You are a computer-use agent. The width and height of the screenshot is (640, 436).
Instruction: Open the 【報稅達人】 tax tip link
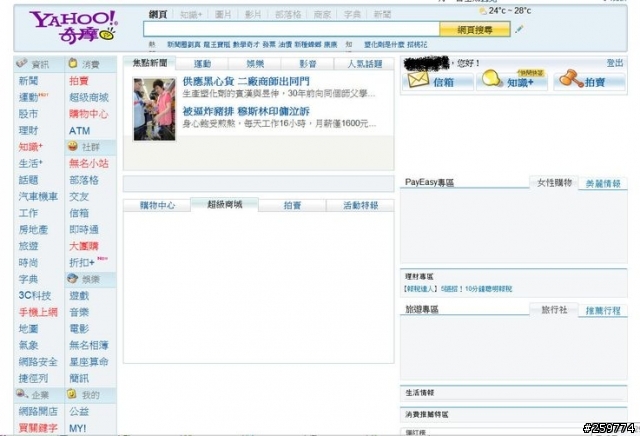(x=458, y=289)
